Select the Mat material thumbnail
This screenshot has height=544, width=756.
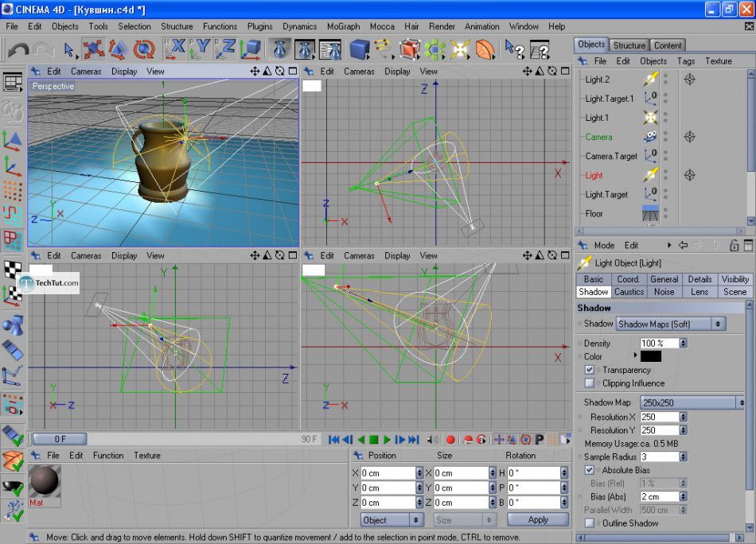coord(45,481)
